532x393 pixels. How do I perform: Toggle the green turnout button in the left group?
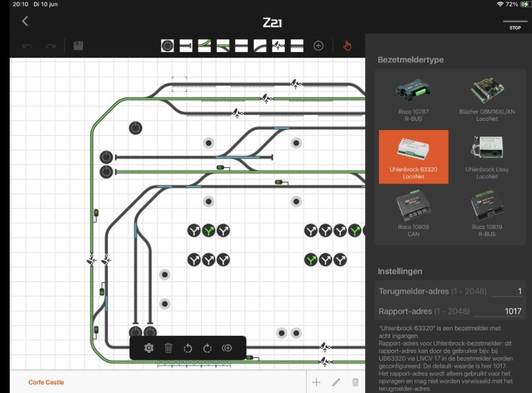(209, 231)
